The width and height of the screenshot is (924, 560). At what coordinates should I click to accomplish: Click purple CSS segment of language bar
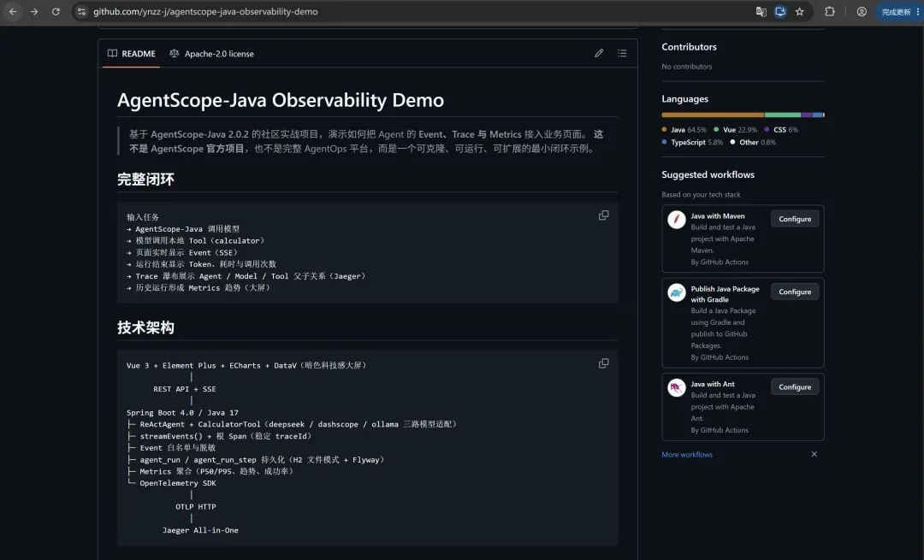coord(806,115)
